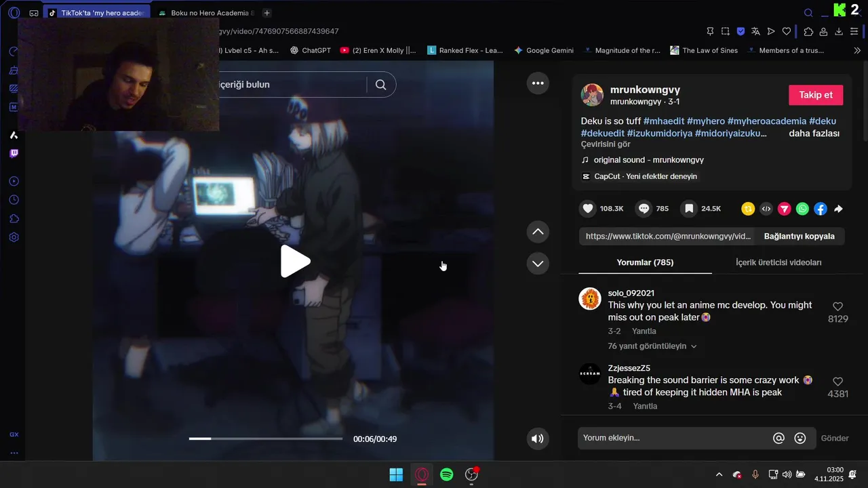
Task: Reply to solo_092021 with Yanıtla
Action: pos(644,331)
